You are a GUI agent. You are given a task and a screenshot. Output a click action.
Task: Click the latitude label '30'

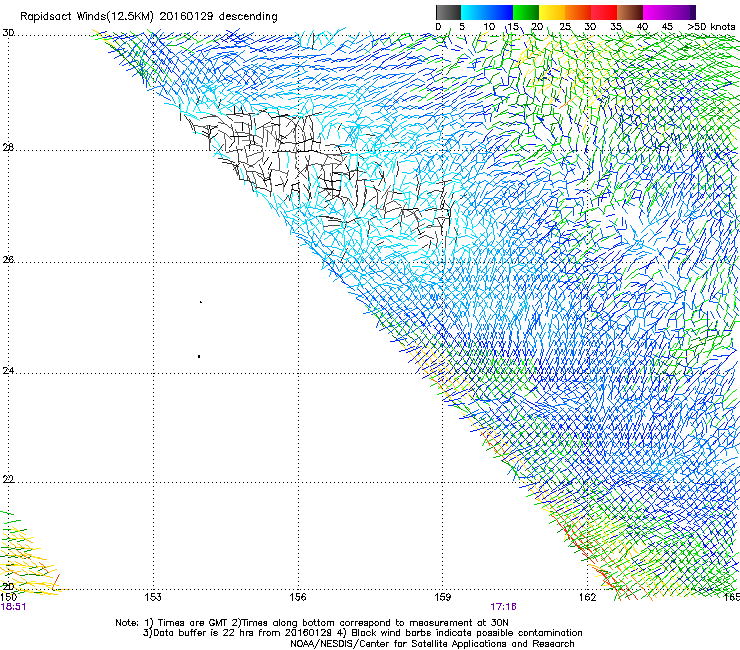pos(8,33)
